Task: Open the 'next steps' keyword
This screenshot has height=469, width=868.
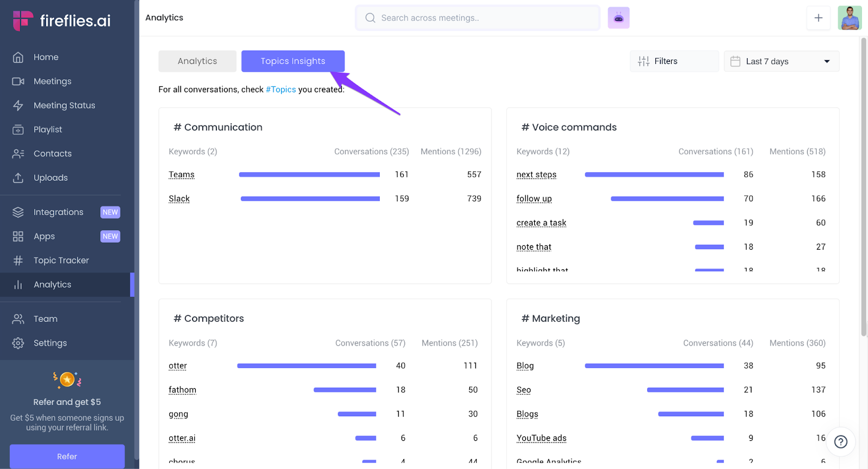Action: point(536,175)
